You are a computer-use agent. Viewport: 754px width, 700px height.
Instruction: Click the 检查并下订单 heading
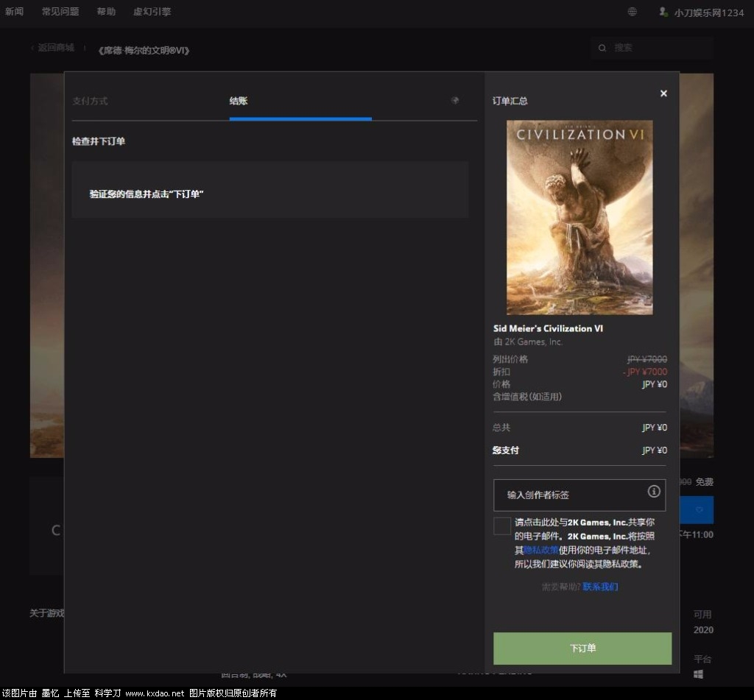99,141
